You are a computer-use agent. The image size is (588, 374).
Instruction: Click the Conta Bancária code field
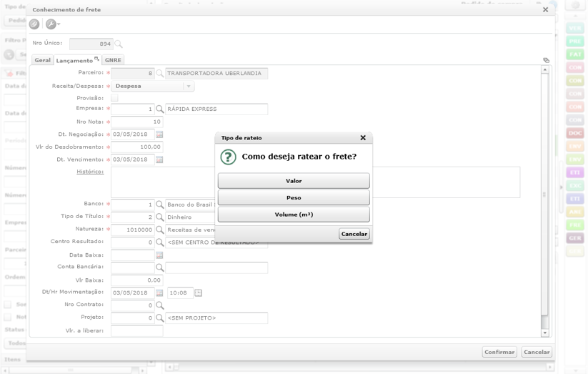(133, 267)
